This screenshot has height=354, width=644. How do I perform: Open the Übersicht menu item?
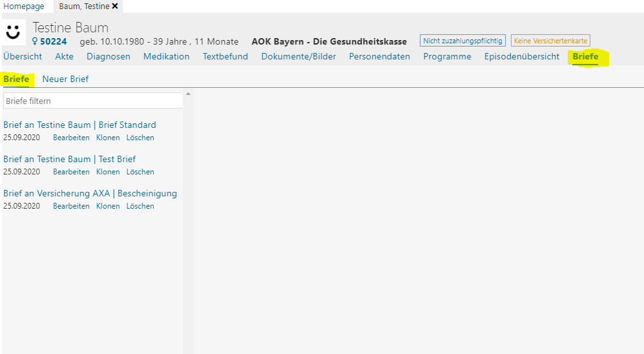coord(23,56)
